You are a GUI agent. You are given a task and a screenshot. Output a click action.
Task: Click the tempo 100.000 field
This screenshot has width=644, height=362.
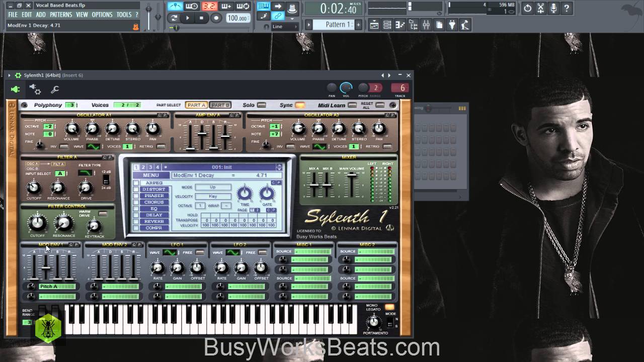tap(237, 18)
